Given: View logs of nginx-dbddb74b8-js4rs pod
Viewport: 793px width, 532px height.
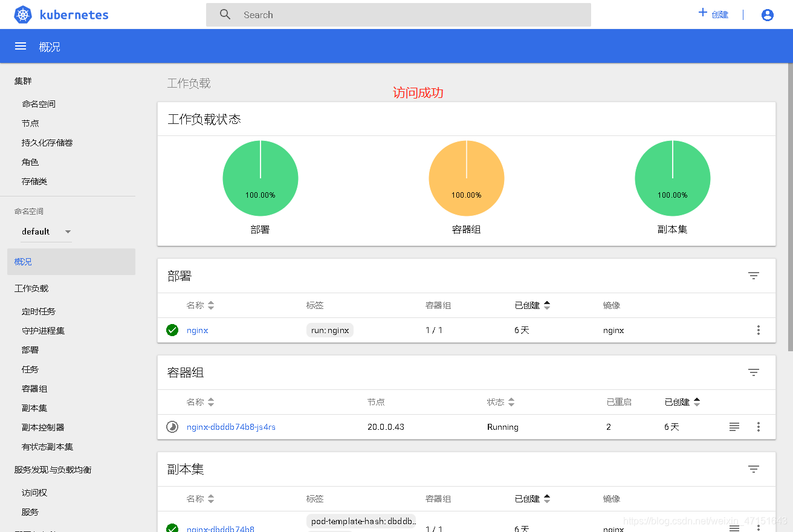Looking at the screenshot, I should (x=734, y=427).
